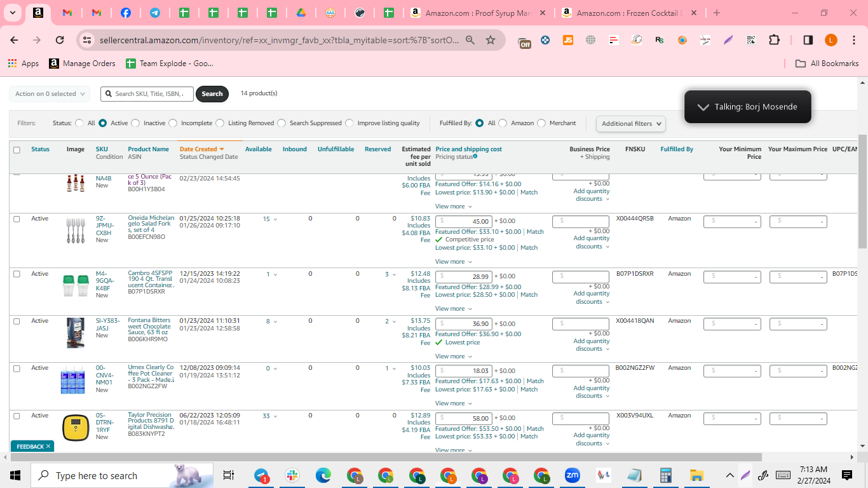Open the All Bookmarks folder
Viewport: 868px width, 488px height.
(827, 64)
